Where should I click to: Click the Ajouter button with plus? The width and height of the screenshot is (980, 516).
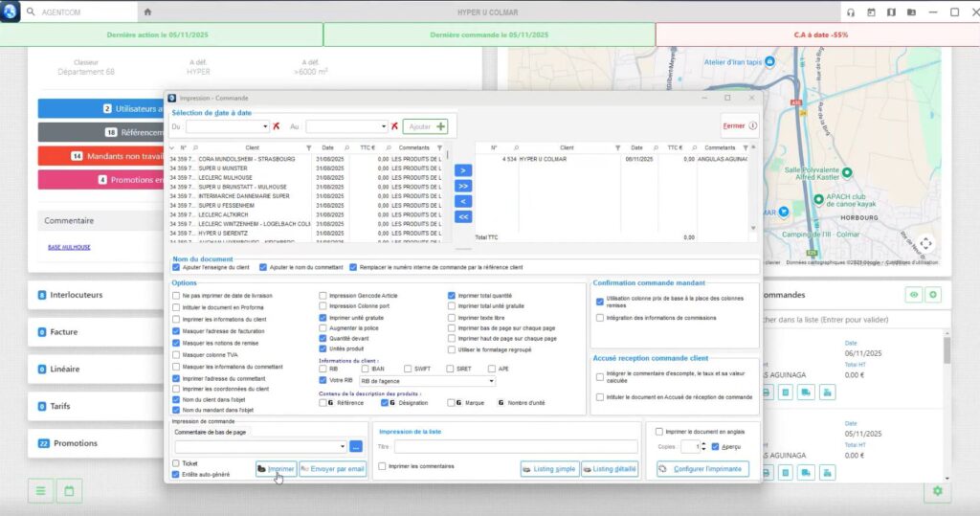click(x=425, y=126)
